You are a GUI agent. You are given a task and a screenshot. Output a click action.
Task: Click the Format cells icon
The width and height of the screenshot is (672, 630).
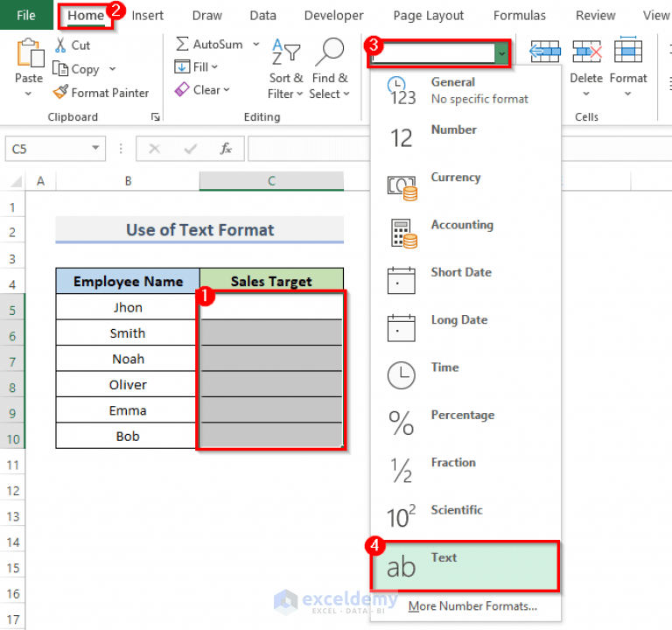(628, 50)
